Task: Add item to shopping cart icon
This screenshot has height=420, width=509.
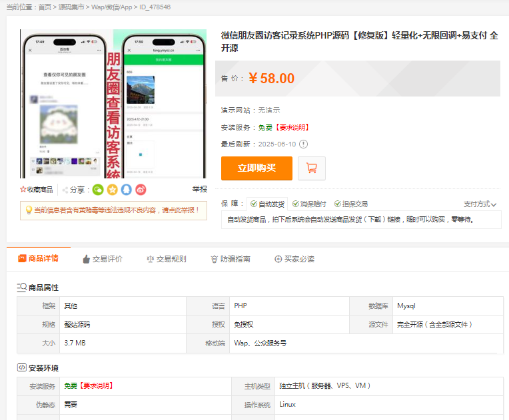Action: (x=312, y=168)
